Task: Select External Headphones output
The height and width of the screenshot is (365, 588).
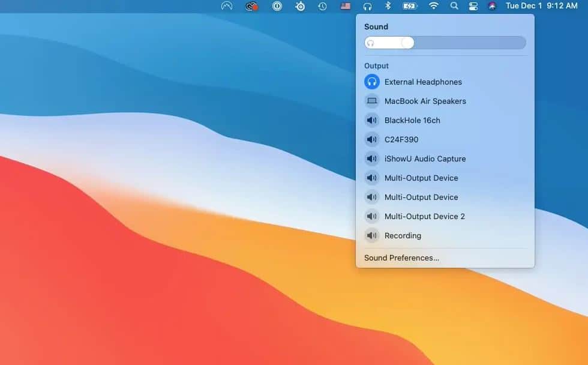Action: pos(445,82)
